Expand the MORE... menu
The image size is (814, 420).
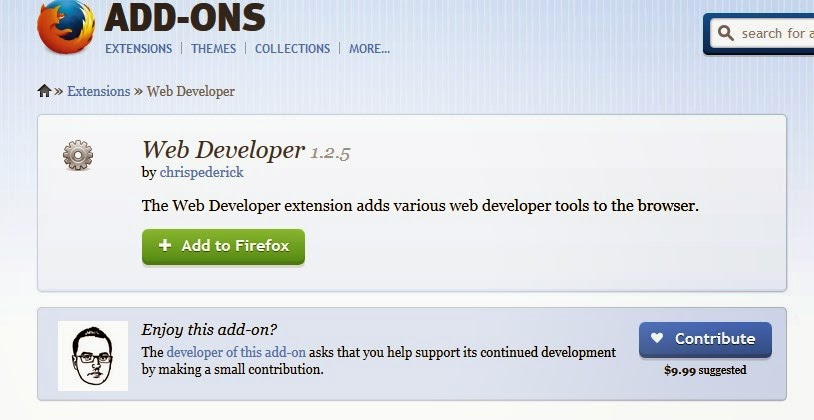pos(369,48)
